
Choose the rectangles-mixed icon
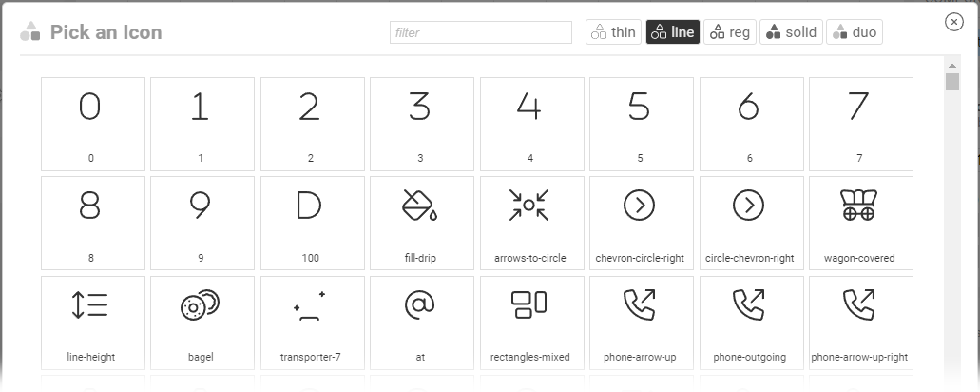pos(532,323)
